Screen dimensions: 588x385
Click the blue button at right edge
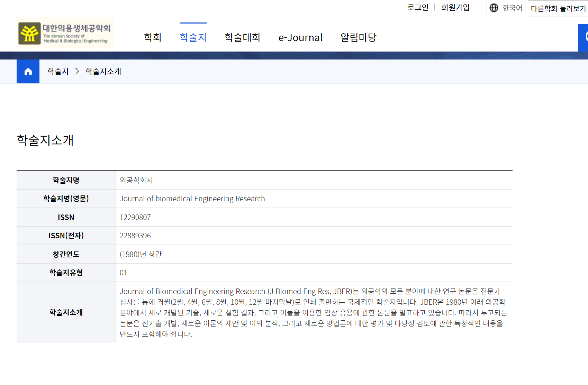coord(583,38)
